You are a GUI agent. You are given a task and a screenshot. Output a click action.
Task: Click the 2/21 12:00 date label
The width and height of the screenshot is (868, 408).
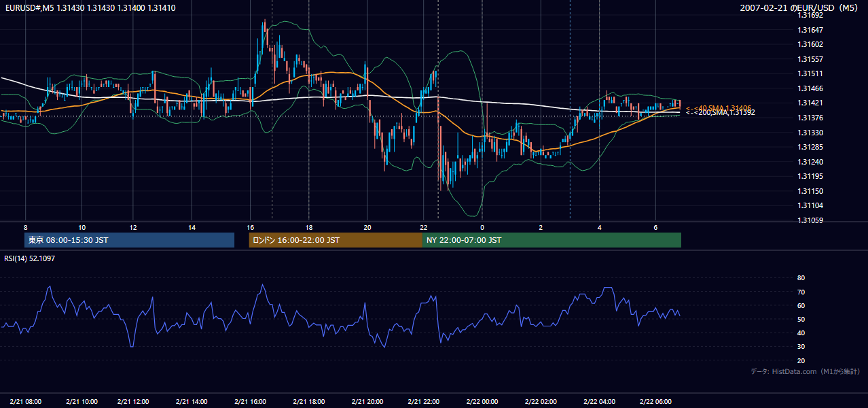[x=133, y=401]
